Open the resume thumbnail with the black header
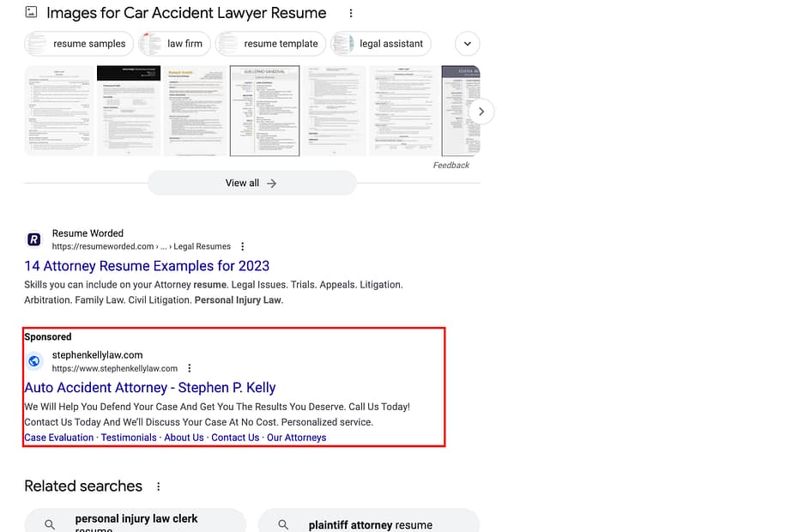The width and height of the screenshot is (798, 532). pyautogui.click(x=129, y=111)
